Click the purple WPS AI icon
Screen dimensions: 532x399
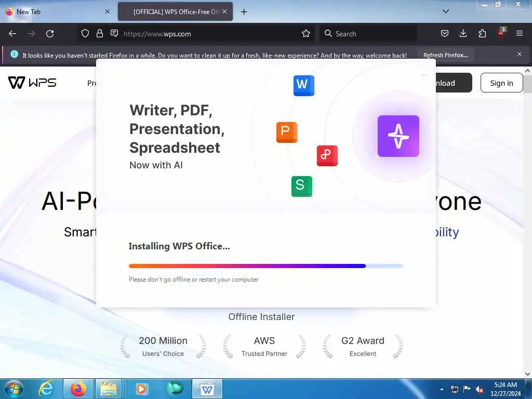[398, 136]
